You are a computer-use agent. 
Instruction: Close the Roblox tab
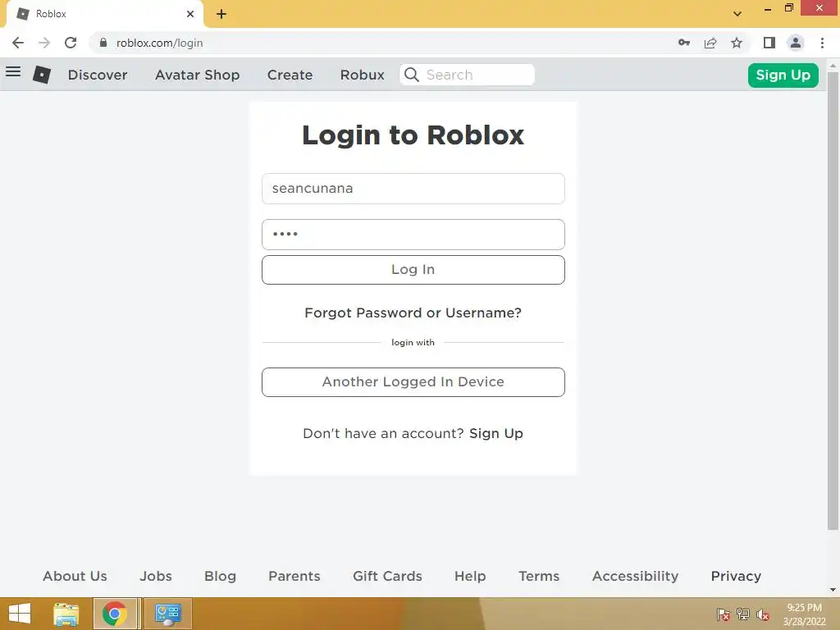pos(190,14)
